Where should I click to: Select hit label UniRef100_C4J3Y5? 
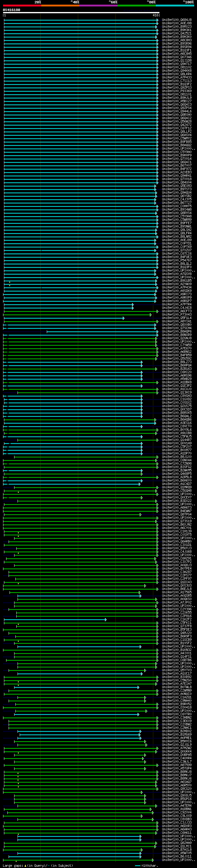177,200
